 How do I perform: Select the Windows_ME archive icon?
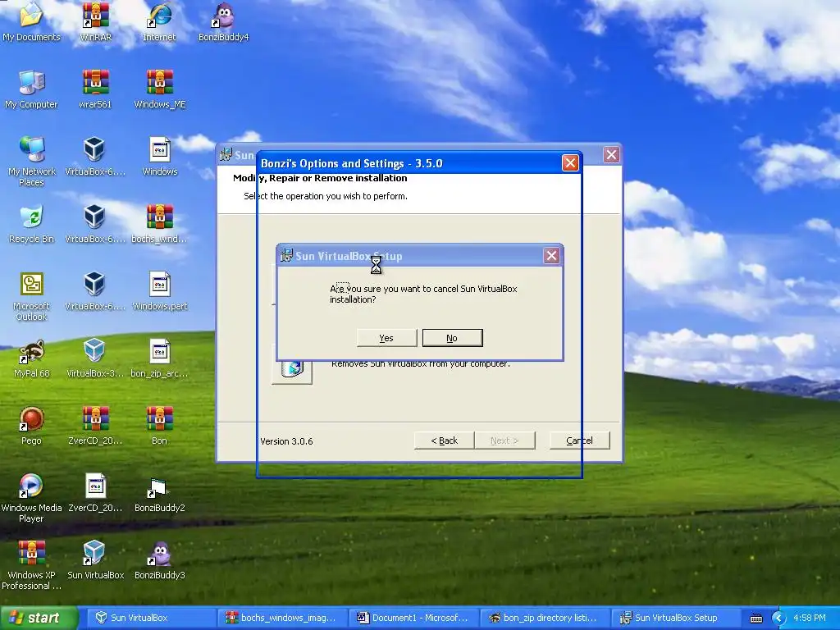160,89
